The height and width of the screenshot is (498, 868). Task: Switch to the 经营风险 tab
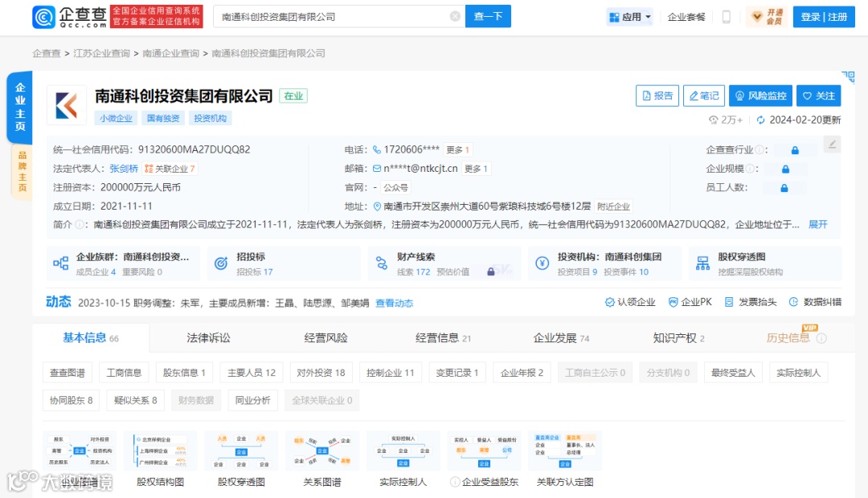tap(325, 338)
